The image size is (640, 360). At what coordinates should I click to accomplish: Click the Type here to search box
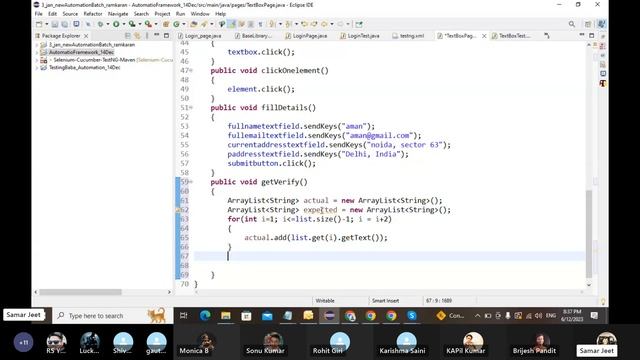pos(110,316)
